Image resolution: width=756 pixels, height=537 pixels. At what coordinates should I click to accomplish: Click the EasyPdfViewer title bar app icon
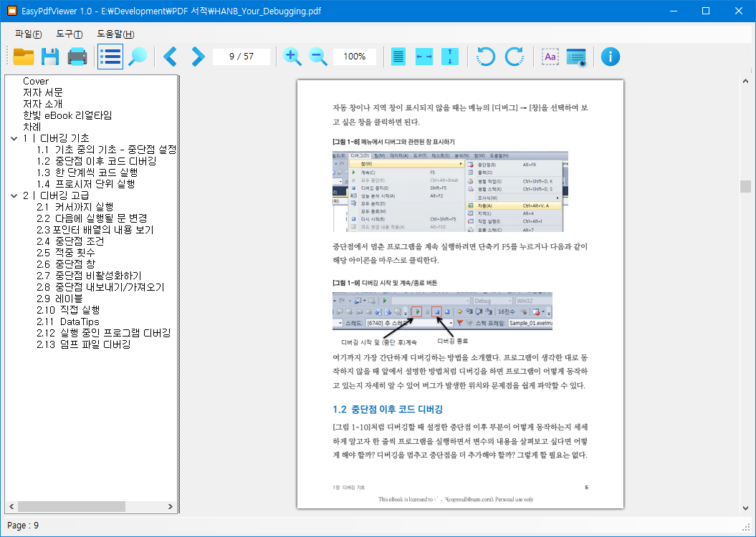point(11,11)
